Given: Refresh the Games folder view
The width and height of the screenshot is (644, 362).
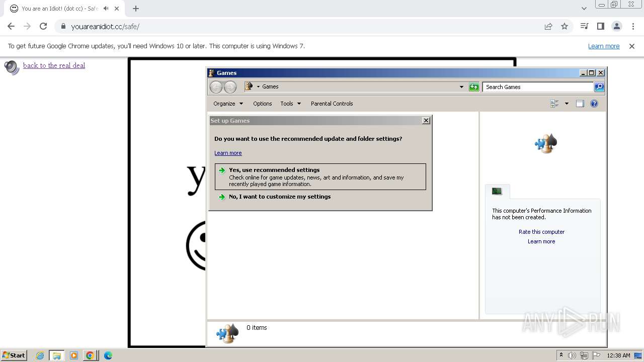Looking at the screenshot, I should [474, 87].
